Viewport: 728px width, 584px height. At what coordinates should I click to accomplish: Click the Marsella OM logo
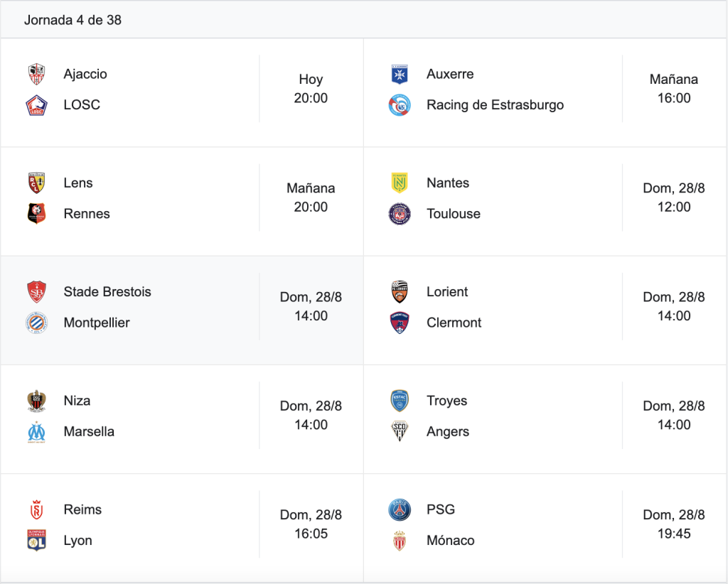point(36,432)
